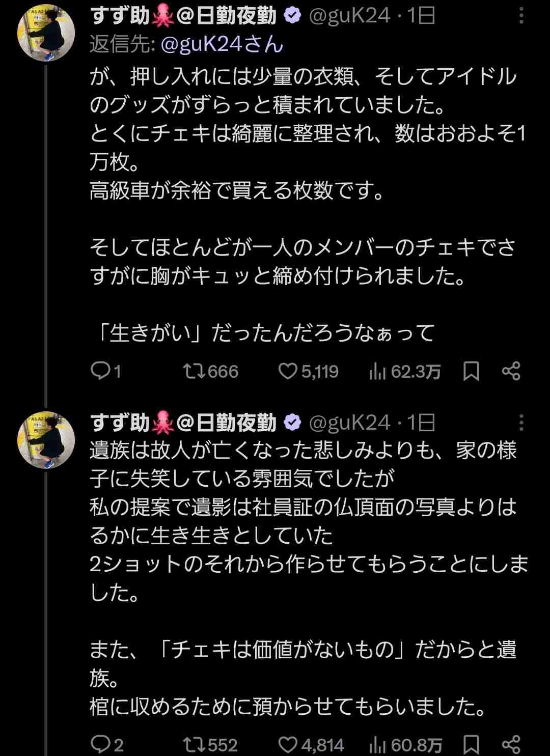This screenshot has height=756, width=550.
Task: Click @guK24 handle on second tweet
Action: [350, 423]
